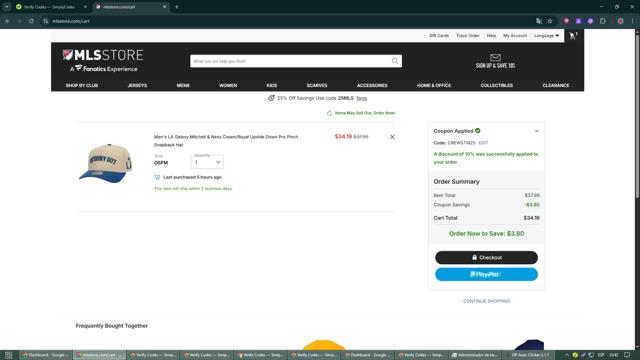Reload the page
The width and height of the screenshot is (640, 360).
(x=31, y=21)
